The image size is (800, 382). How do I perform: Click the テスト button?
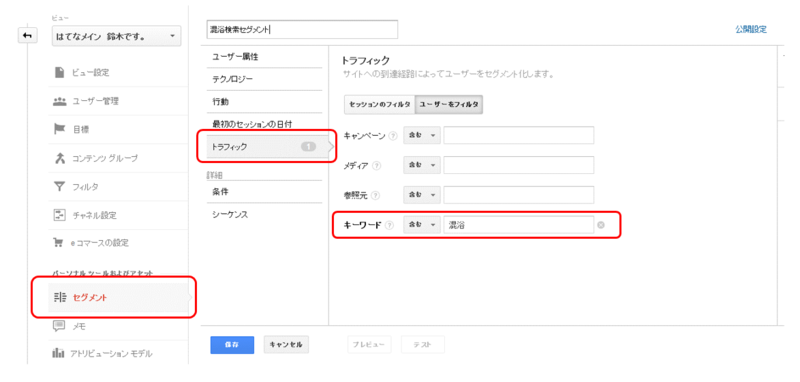tap(422, 345)
